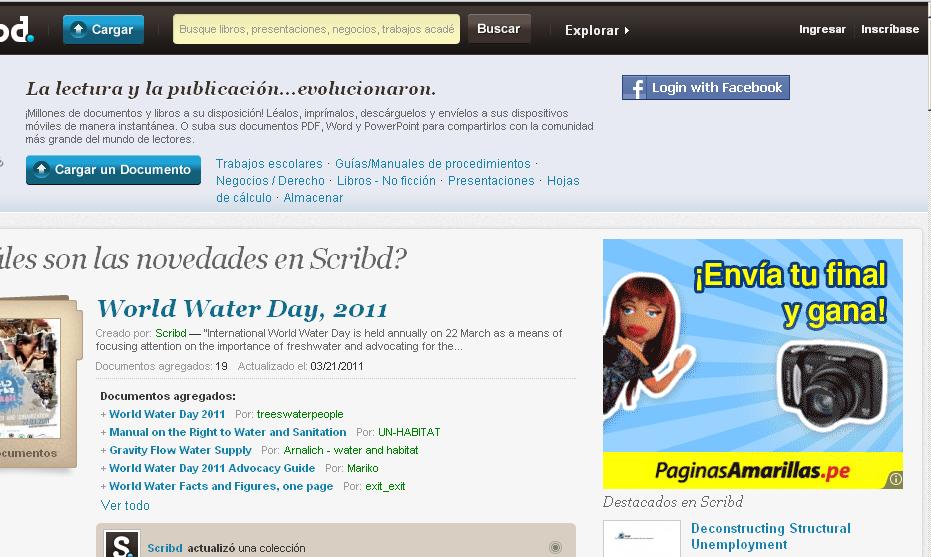
Task: Click up-arrow icon in Cargar un Documento
Action: [x=41, y=169]
